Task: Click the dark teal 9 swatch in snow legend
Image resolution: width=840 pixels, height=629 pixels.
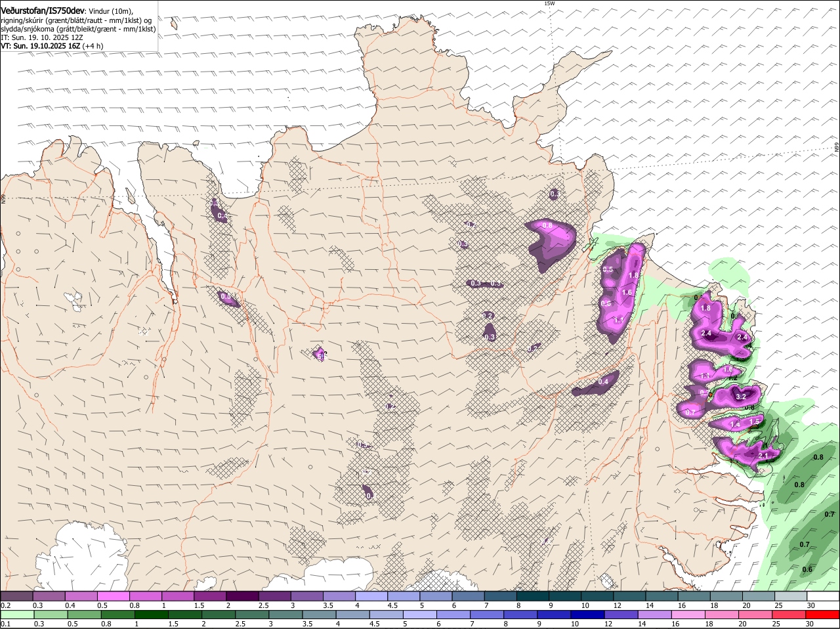Action: [565, 596]
